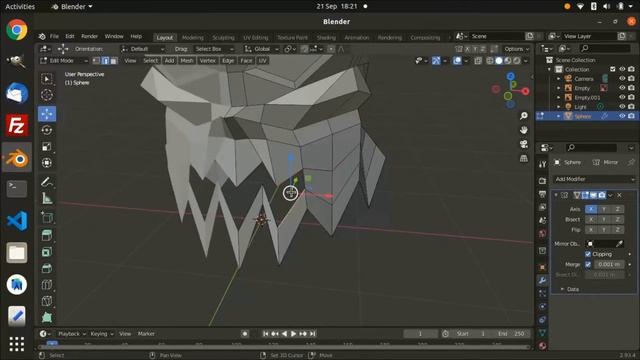This screenshot has width=640, height=360.
Task: Select the Add Cube tool
Action: point(47,217)
